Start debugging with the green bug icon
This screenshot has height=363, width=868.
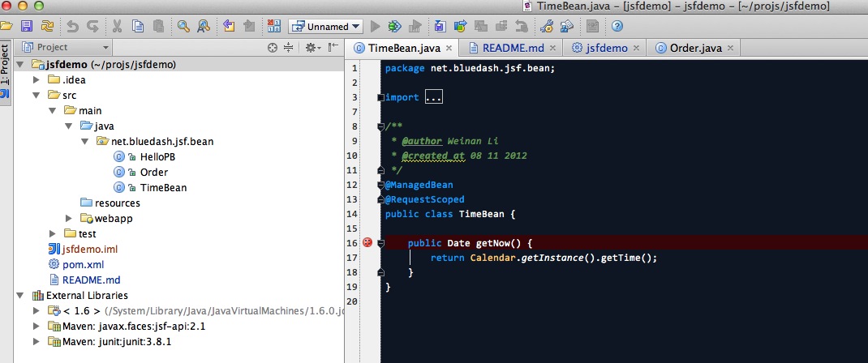click(395, 26)
